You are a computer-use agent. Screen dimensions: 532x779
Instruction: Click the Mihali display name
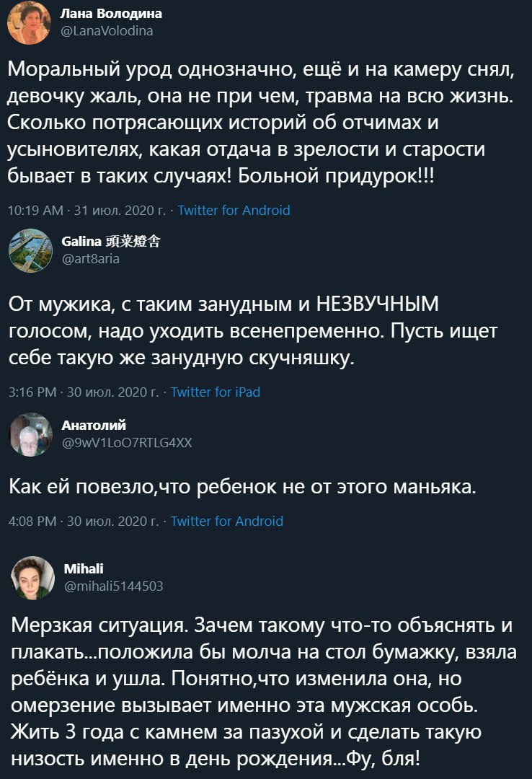point(84,568)
